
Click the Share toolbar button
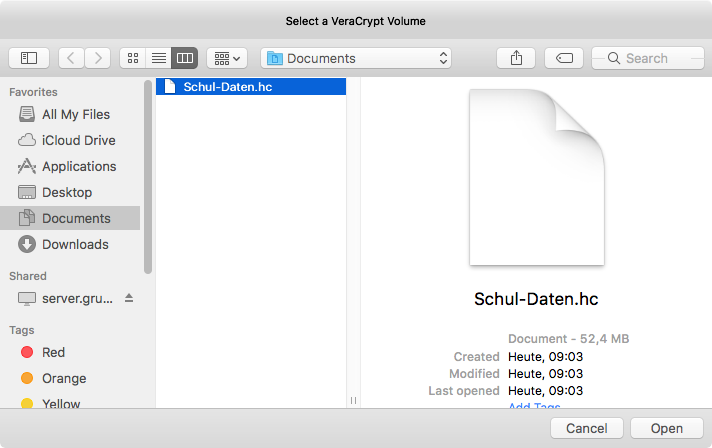pos(516,58)
